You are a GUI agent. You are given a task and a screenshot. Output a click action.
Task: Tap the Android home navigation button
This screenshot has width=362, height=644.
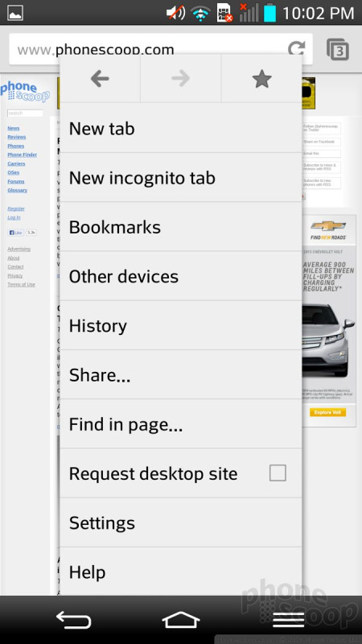(180, 619)
